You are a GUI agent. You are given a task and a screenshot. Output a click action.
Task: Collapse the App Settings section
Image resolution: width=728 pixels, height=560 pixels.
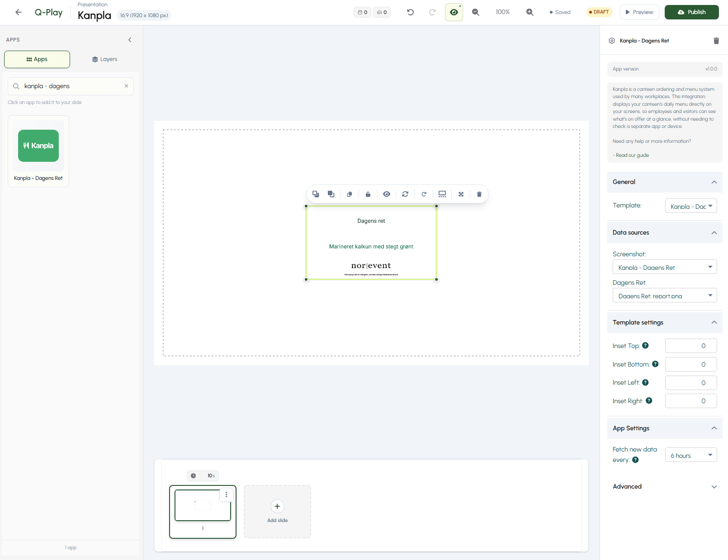tap(665, 428)
